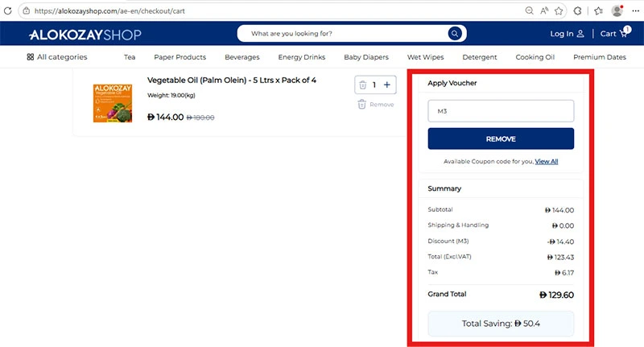644x347 pixels.
Task: Click the Weight: 19.00(kg) text
Action: coord(171,95)
